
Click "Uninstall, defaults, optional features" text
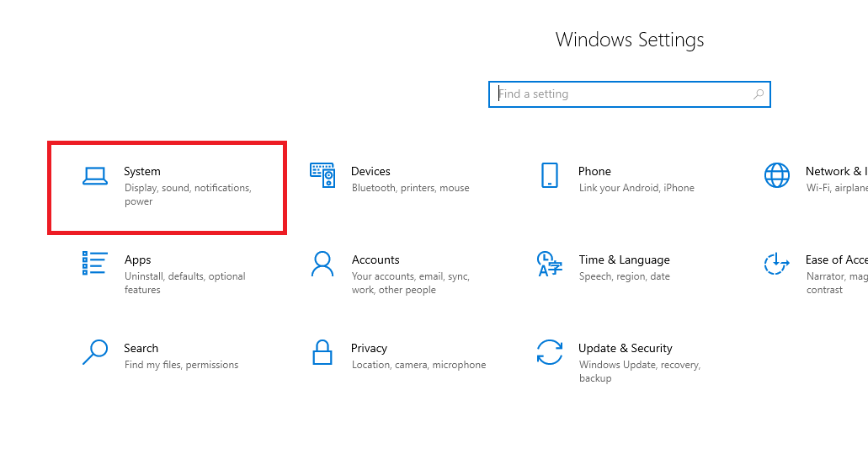tap(185, 283)
